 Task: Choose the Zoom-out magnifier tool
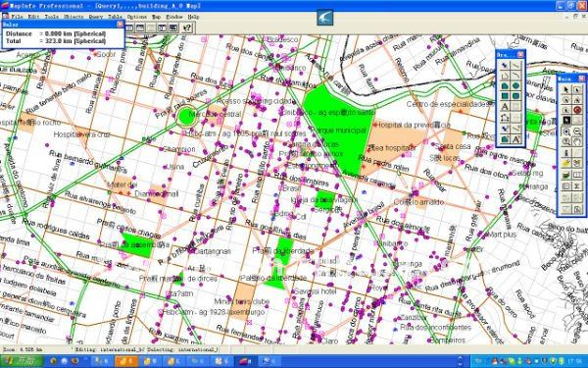click(x=577, y=131)
